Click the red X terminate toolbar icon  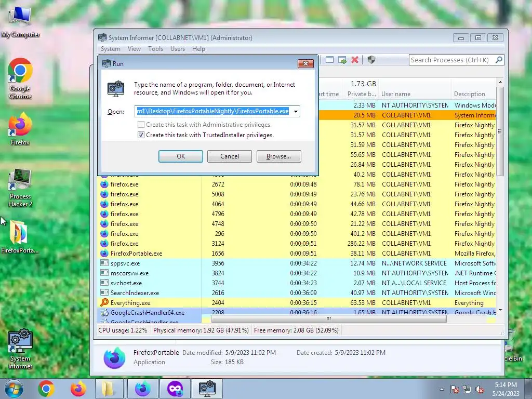355,60
